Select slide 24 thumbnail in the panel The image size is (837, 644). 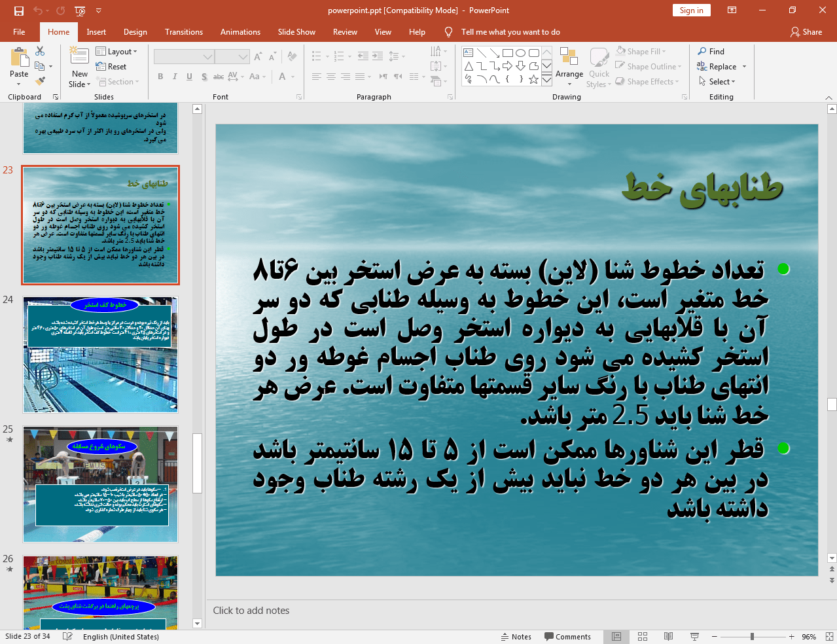100,355
